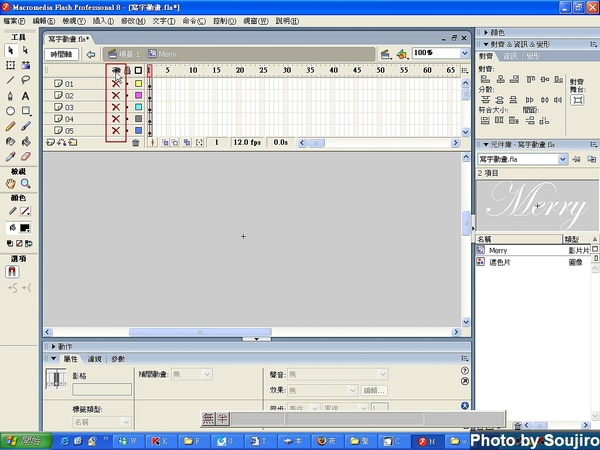Click the yellow outline swatch of layer 01
600x450 pixels.
point(139,83)
